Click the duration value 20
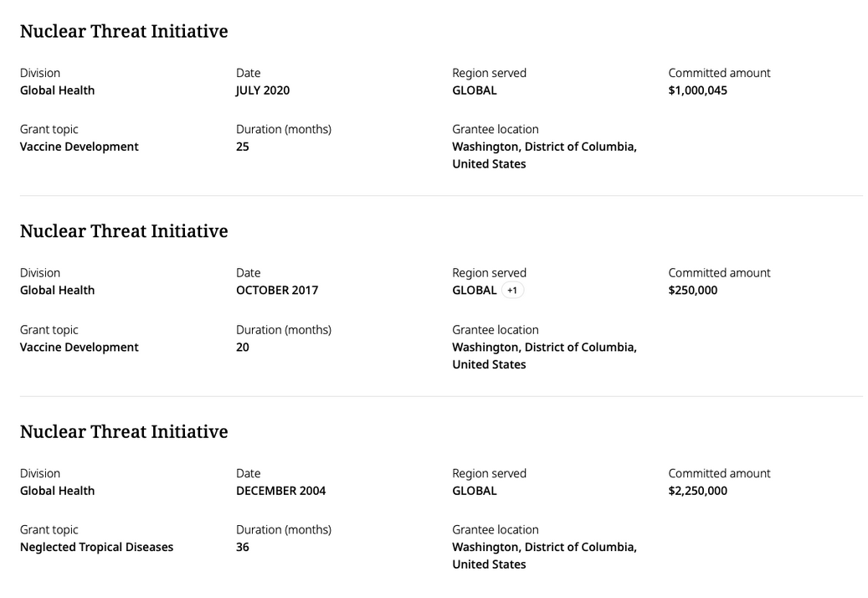868x598 pixels. [x=243, y=348]
